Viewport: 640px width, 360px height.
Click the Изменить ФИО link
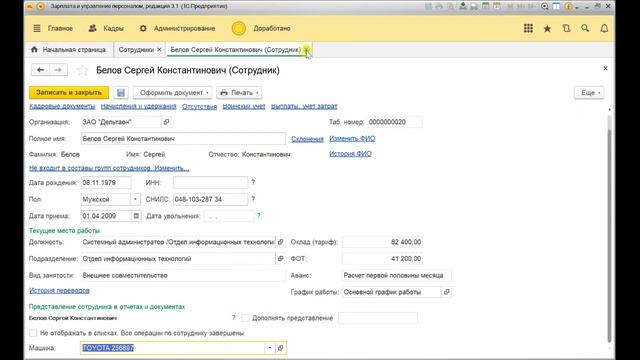click(x=352, y=138)
